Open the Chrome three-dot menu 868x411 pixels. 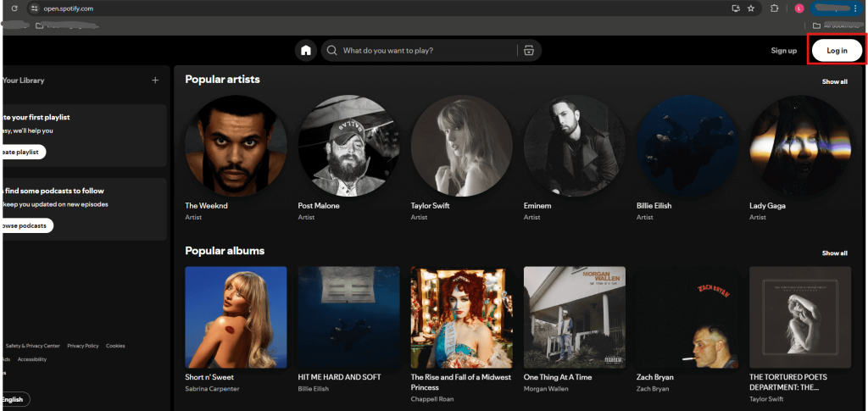854,8
